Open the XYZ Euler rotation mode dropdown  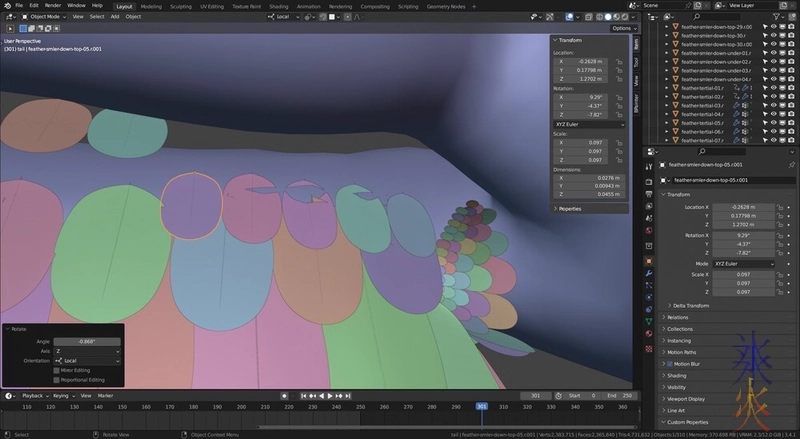point(590,125)
